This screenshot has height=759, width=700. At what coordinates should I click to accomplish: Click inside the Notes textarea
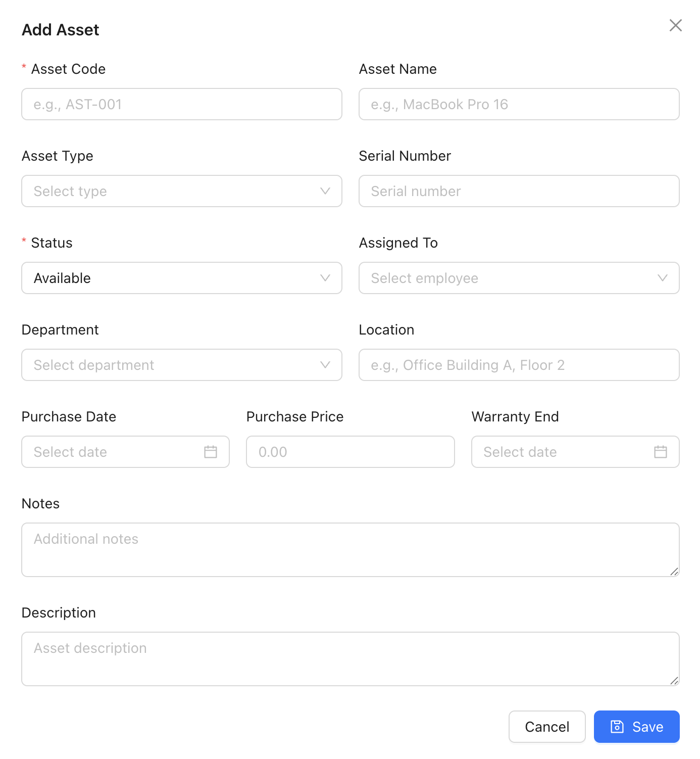pos(350,549)
